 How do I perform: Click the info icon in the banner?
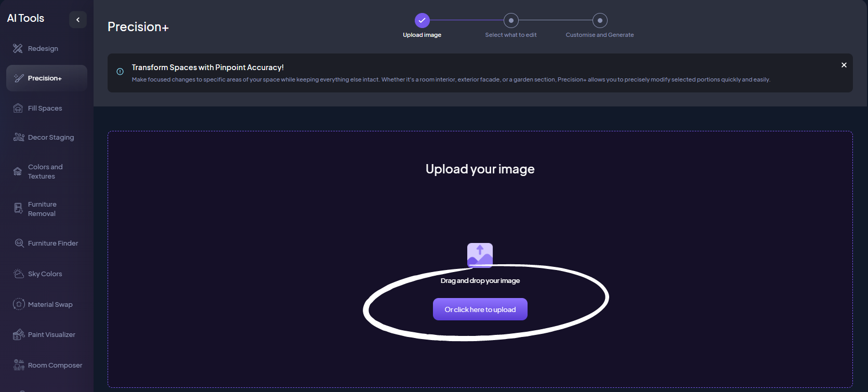[x=120, y=72]
